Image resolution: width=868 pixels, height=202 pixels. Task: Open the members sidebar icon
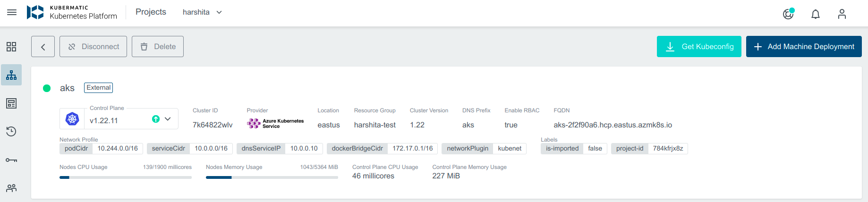pyautogui.click(x=11, y=188)
